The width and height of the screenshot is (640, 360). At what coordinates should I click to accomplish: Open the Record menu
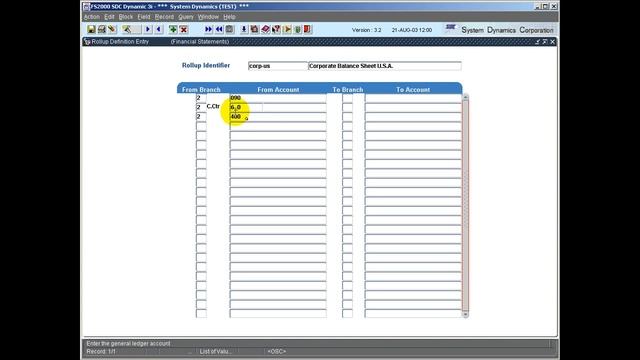[x=164, y=17]
